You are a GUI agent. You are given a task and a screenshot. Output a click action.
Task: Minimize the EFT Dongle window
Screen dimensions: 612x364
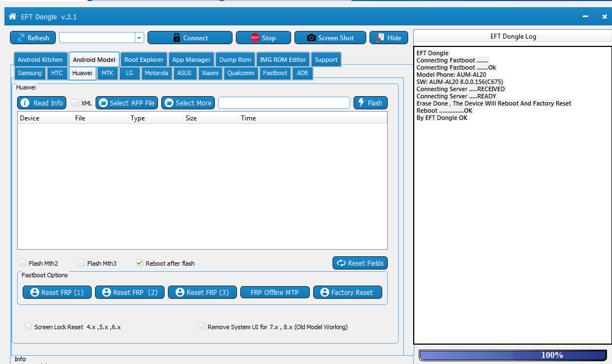pyautogui.click(x=585, y=17)
